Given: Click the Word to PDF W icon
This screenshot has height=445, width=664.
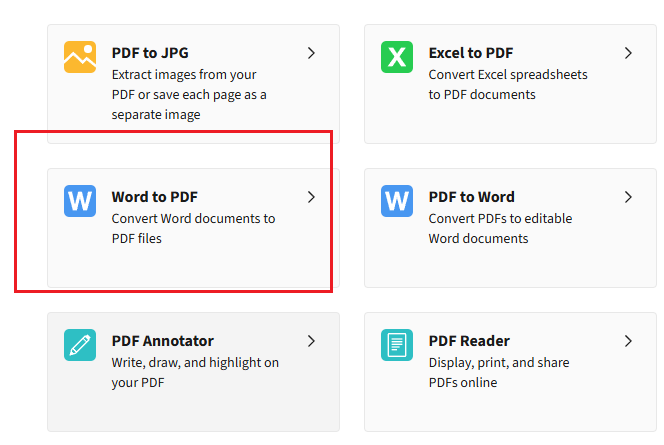Looking at the screenshot, I should [x=80, y=201].
